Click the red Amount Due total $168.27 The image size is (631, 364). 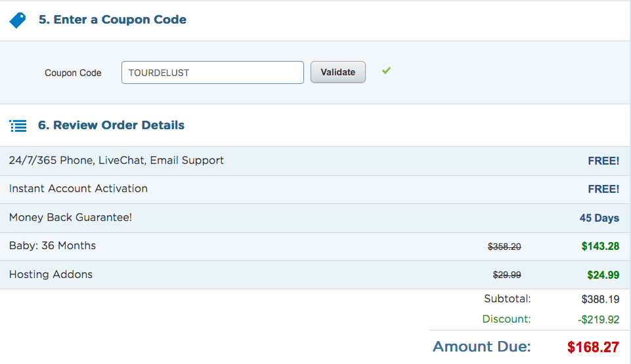point(593,347)
